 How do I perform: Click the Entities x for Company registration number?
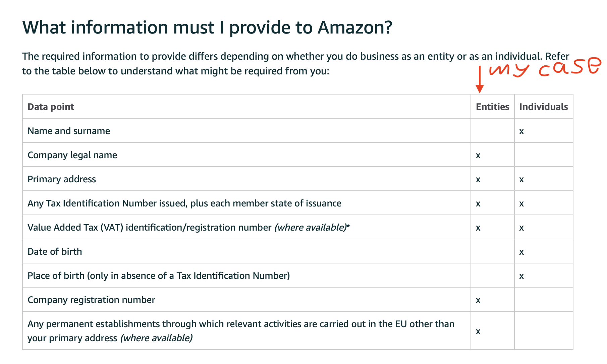click(478, 300)
